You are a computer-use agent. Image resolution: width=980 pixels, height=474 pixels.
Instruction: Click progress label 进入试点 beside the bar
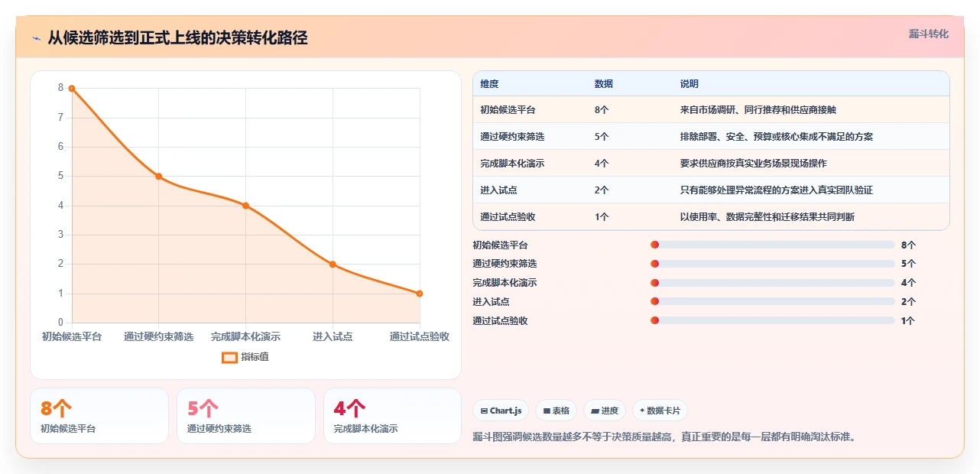(491, 302)
